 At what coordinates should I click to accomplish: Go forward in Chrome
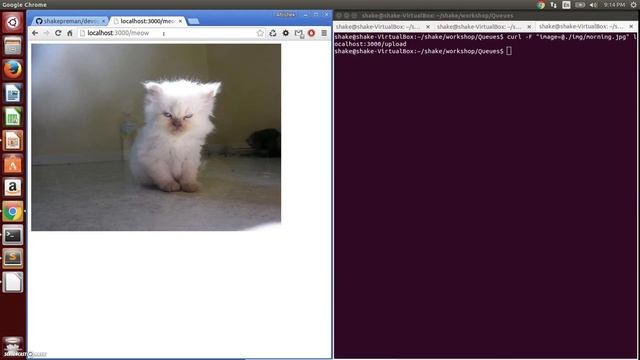[46, 33]
